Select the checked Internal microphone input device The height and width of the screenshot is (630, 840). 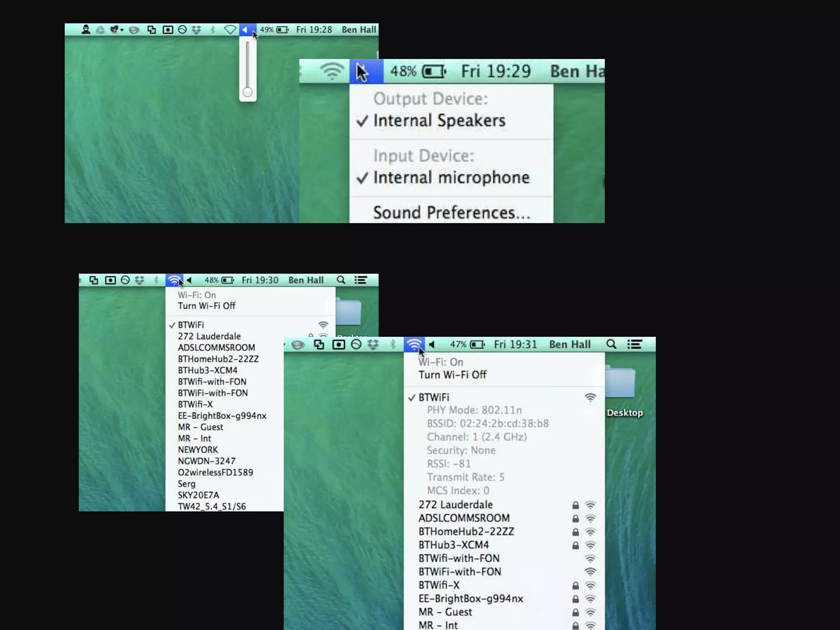coord(451,178)
